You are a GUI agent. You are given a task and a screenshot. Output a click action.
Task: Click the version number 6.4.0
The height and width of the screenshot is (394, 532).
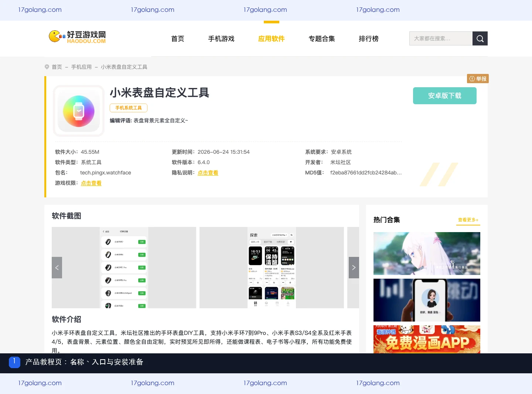pos(204,162)
